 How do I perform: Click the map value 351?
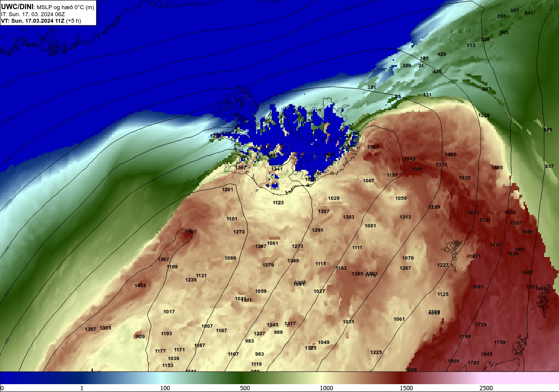(372, 87)
